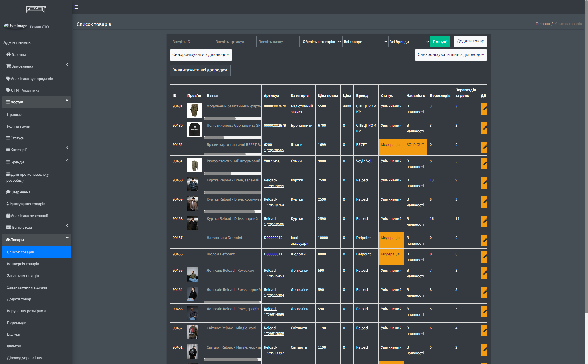Go to Головна breadcrumb link
The width and height of the screenshot is (588, 364).
543,24
